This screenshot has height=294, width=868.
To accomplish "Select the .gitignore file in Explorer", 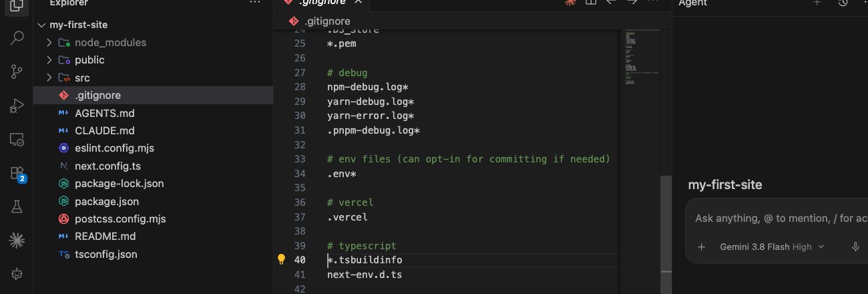I will point(154,95).
